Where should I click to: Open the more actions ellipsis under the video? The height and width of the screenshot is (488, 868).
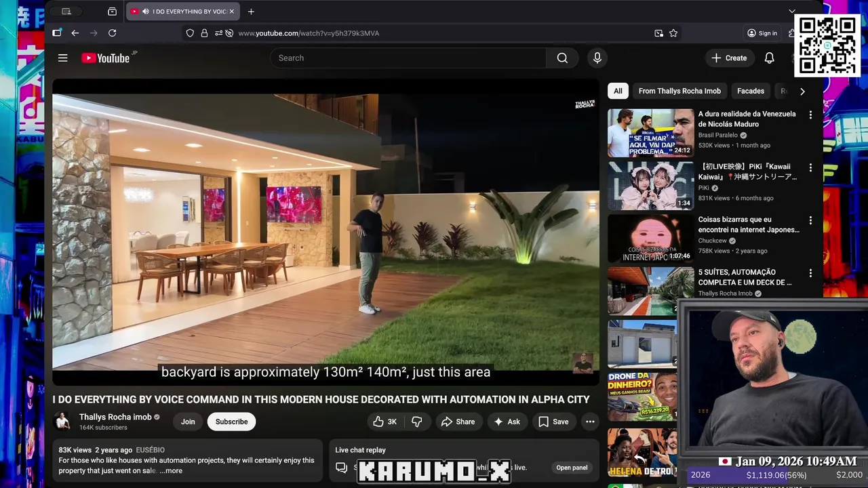click(x=590, y=422)
